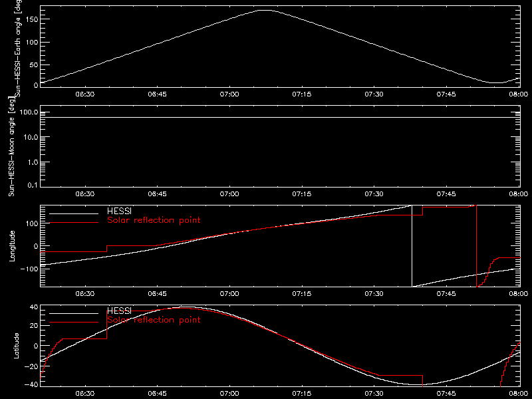Select the Latitude axis title
532x399 pixels.
(16, 346)
